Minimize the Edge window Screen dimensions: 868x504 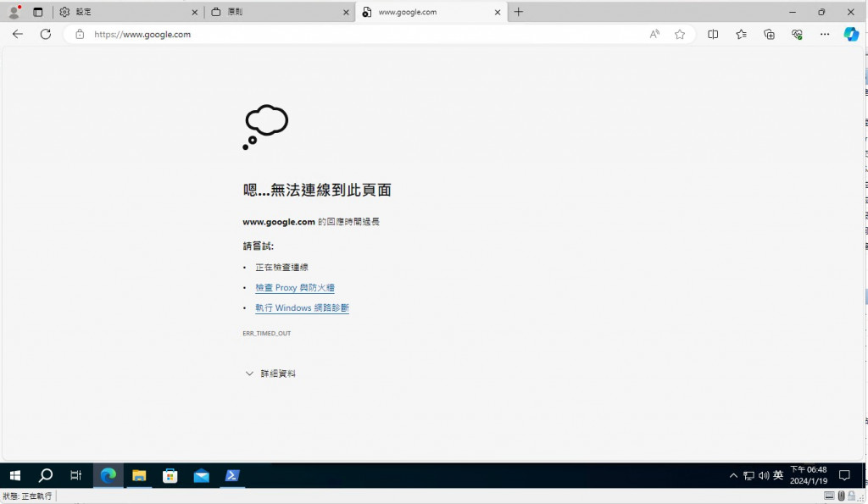793,12
